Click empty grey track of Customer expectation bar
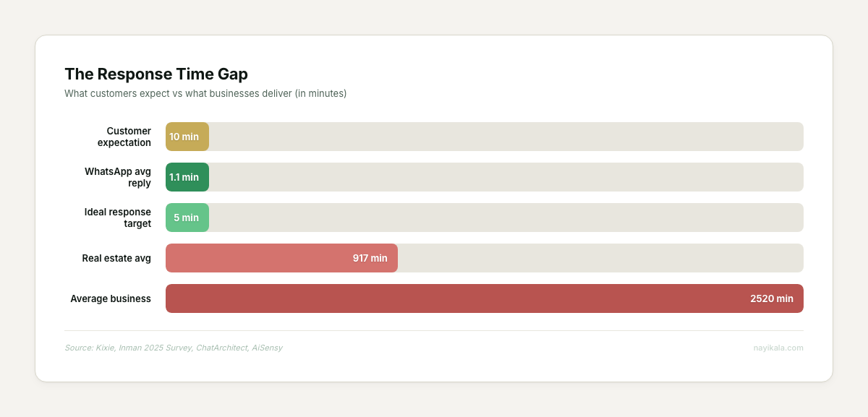Viewport: 868px width, 417px height. 506,137
